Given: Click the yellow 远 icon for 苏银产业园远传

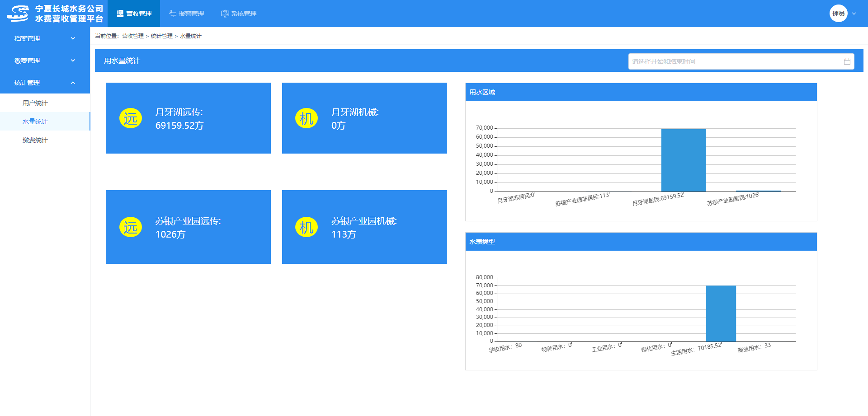Looking at the screenshot, I should point(131,227).
